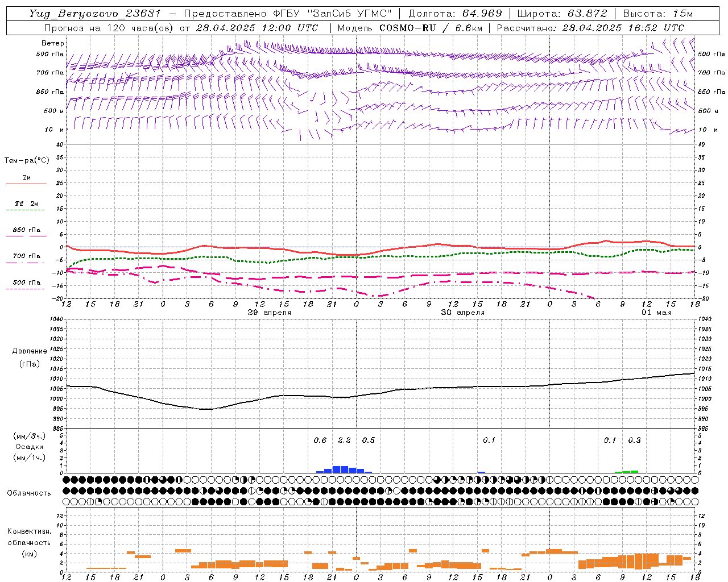Click the date label 01 мая

click(656, 313)
